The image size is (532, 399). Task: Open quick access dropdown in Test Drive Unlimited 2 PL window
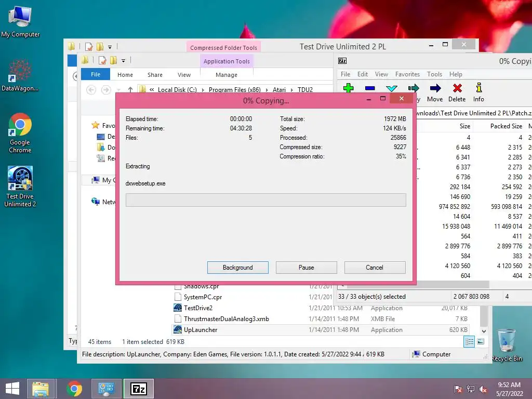click(x=110, y=47)
